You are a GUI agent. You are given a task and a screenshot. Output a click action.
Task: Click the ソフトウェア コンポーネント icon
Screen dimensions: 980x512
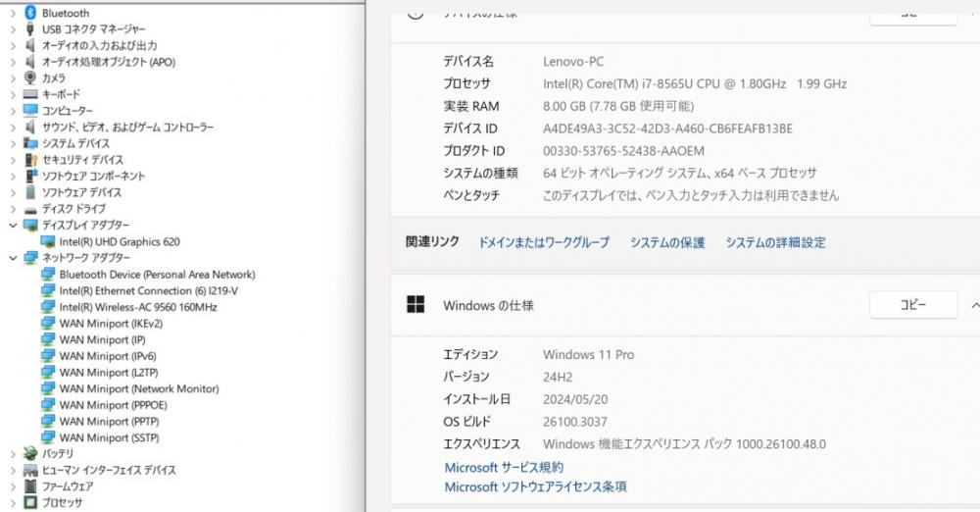[30, 176]
